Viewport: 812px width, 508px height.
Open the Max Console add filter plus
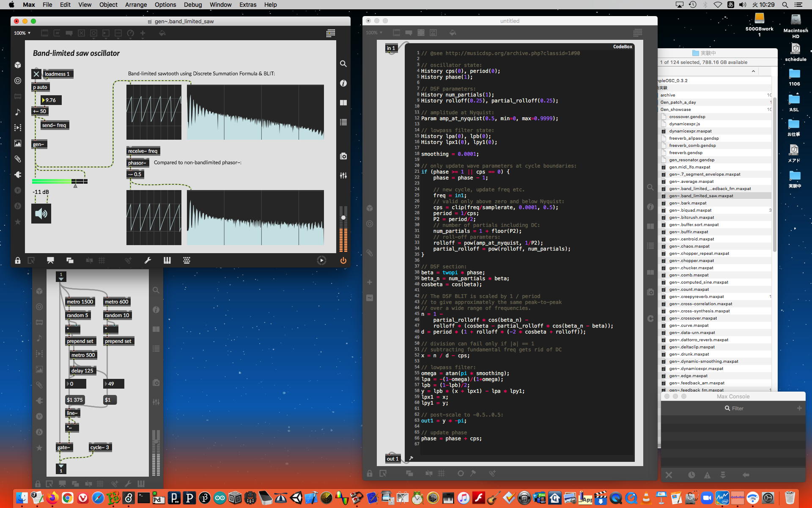click(x=799, y=408)
